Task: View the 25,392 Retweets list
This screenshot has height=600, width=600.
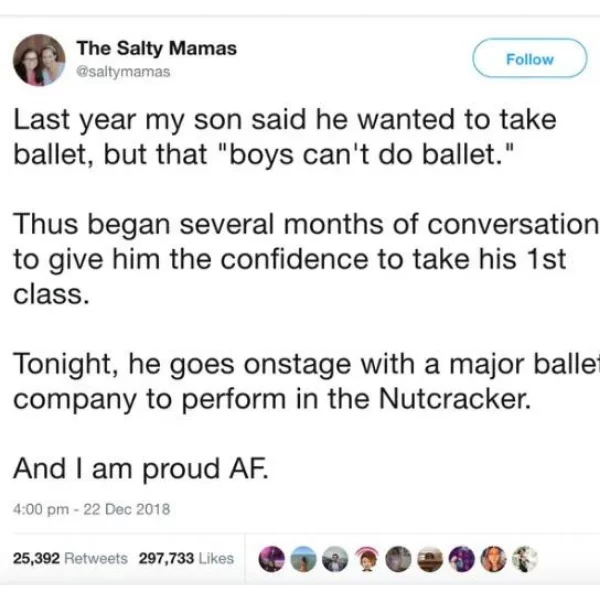Action: point(70,559)
